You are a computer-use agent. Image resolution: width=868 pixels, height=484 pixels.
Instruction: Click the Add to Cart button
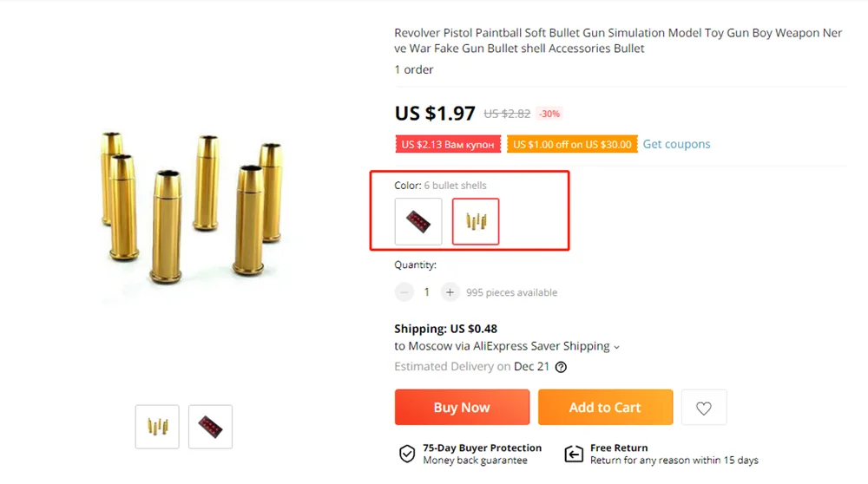(605, 408)
